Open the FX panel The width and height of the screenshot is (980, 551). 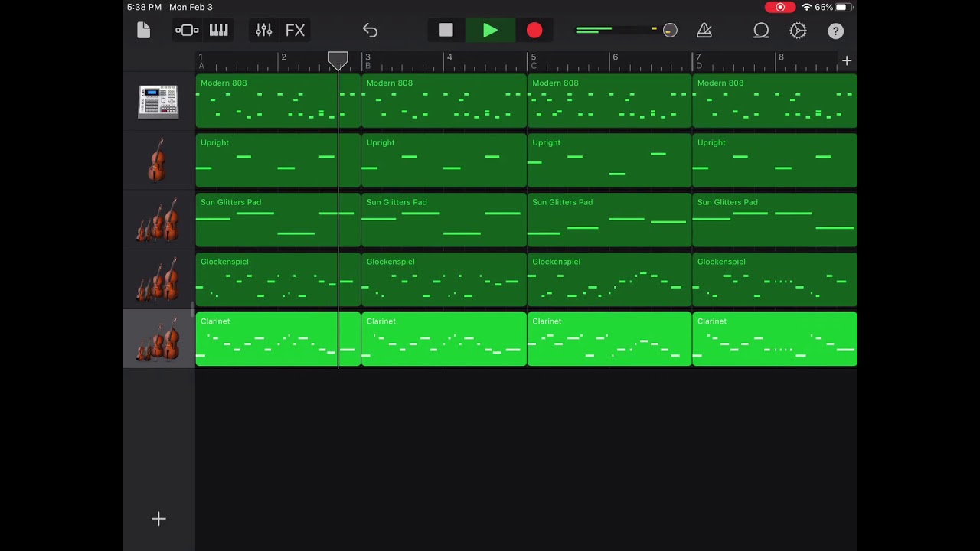[295, 31]
